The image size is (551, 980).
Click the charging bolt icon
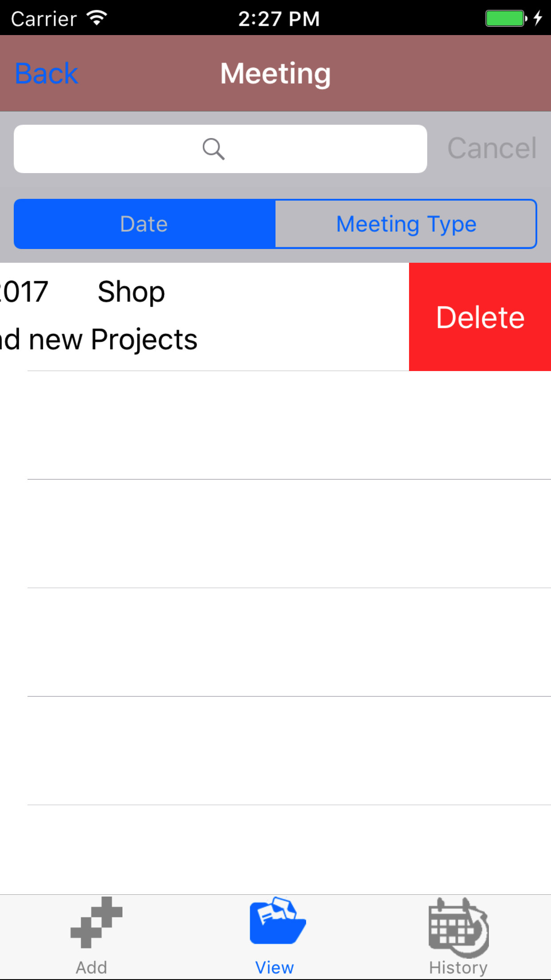pyautogui.click(x=538, y=18)
